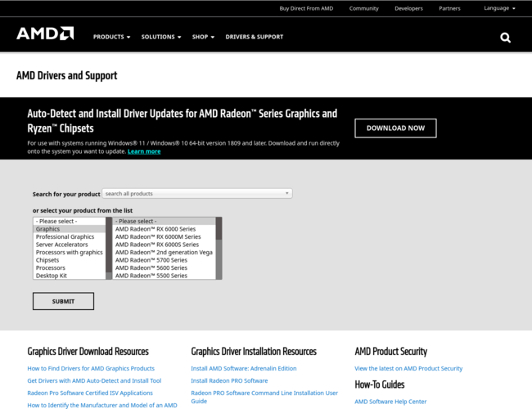Open Drivers & Support page

(254, 37)
